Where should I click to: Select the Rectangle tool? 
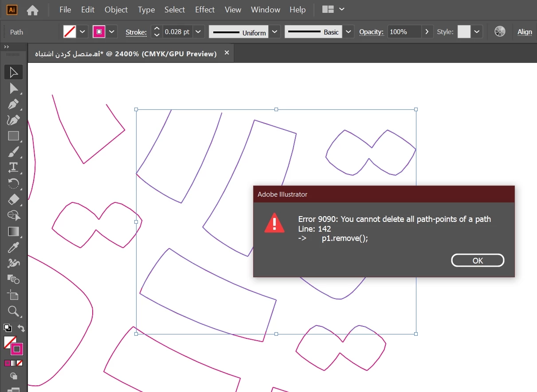point(13,136)
